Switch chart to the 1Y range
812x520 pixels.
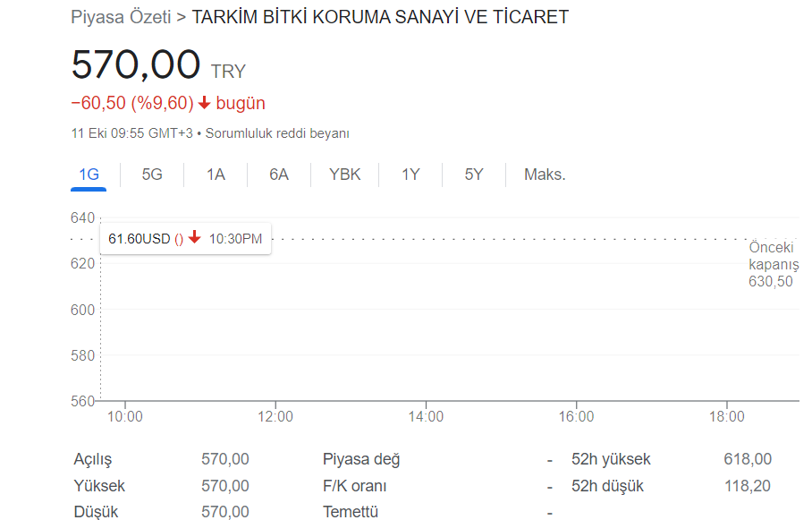tap(410, 175)
